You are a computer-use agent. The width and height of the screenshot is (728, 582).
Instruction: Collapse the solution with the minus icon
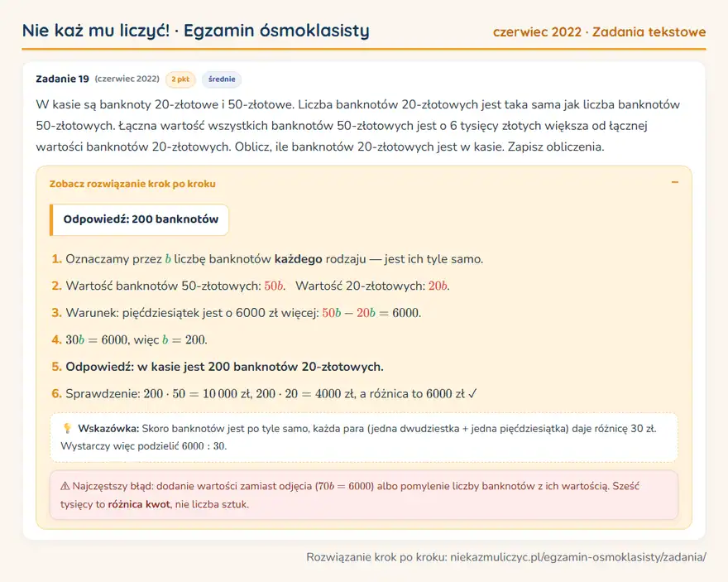pos(674,182)
